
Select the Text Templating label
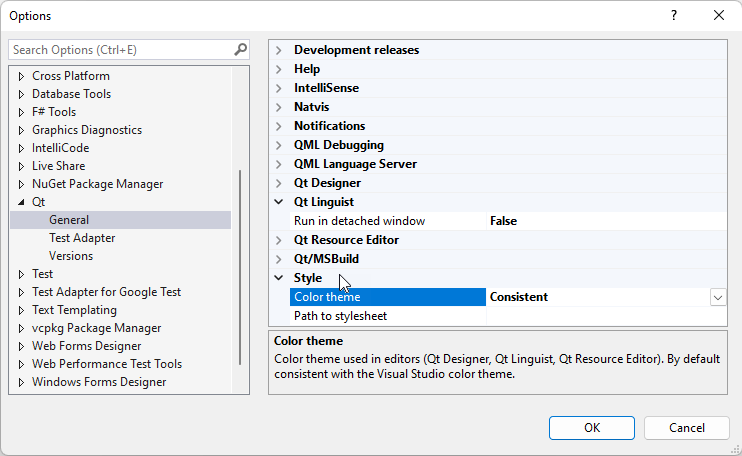(74, 310)
